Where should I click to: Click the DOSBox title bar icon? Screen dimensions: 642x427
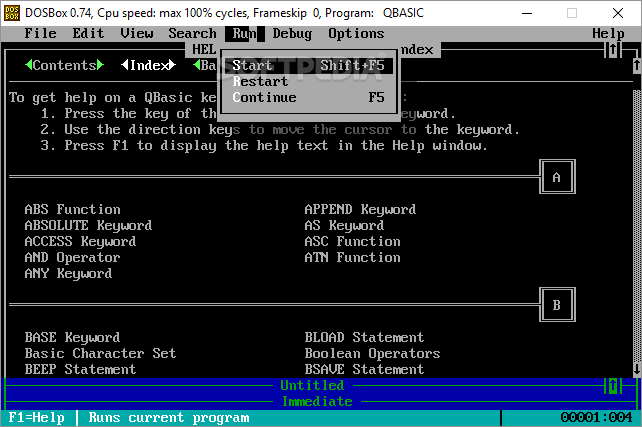point(11,13)
